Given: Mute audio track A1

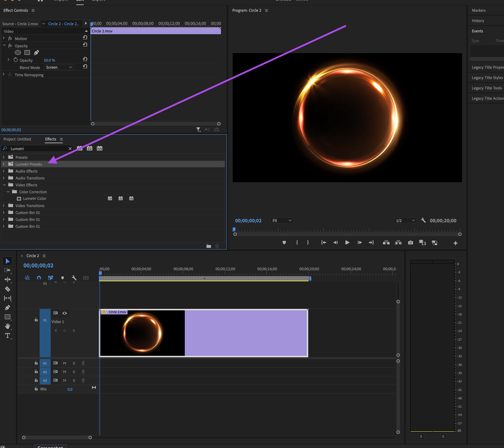Looking at the screenshot, I should click(65, 363).
